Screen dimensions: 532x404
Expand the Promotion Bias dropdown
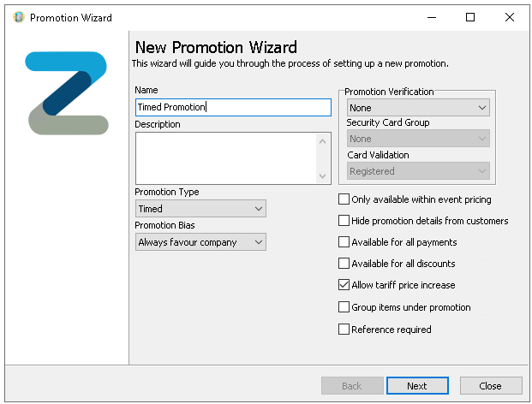coord(200,242)
